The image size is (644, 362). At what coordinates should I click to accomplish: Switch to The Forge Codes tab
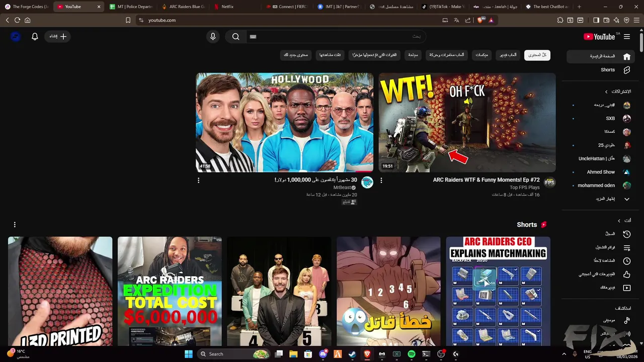(x=26, y=7)
